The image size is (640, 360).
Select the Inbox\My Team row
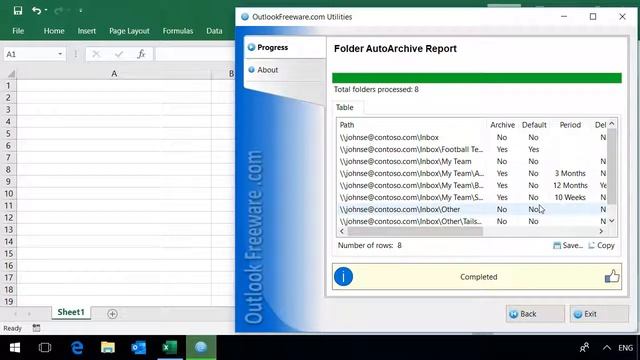472,161
